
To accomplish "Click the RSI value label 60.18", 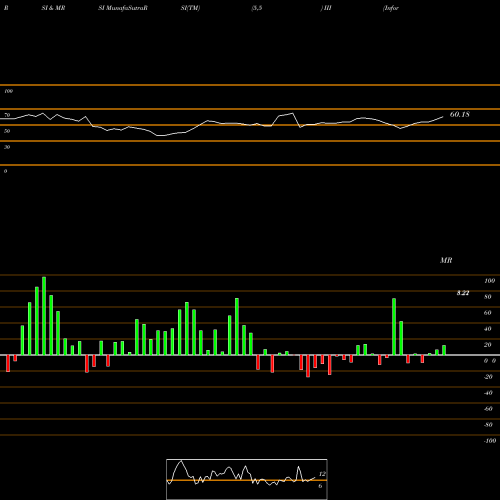I will (x=460, y=114).
